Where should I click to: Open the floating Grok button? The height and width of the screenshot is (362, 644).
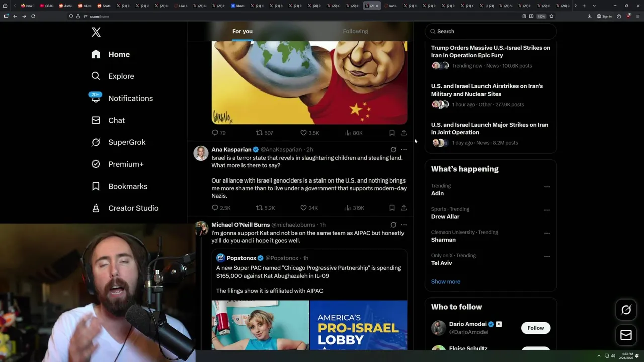coord(626,310)
